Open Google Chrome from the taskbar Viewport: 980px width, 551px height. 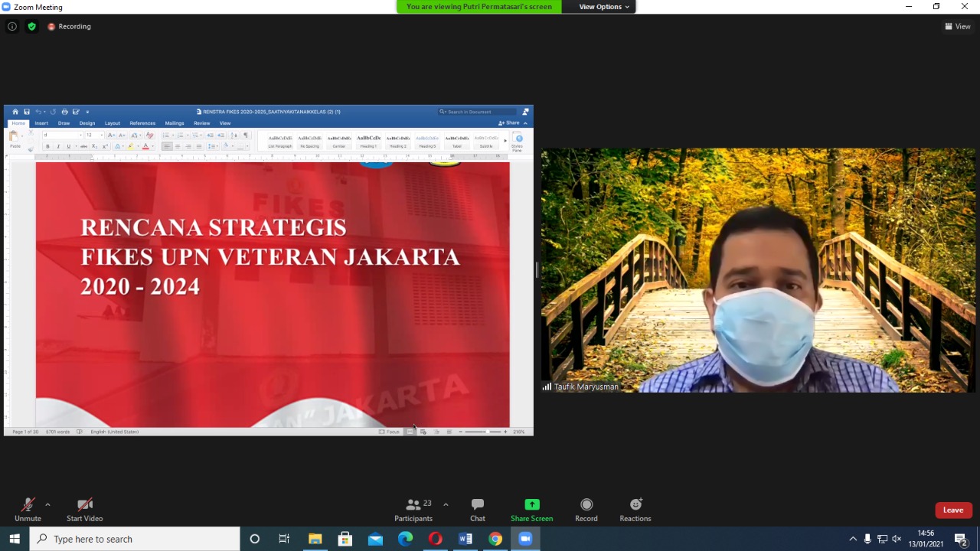495,539
